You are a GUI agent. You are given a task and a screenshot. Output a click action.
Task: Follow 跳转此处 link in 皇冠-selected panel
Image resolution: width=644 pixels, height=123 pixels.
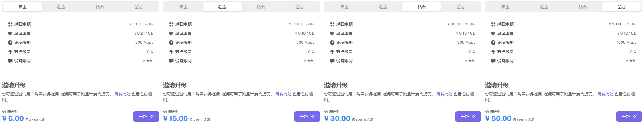tap(605, 94)
